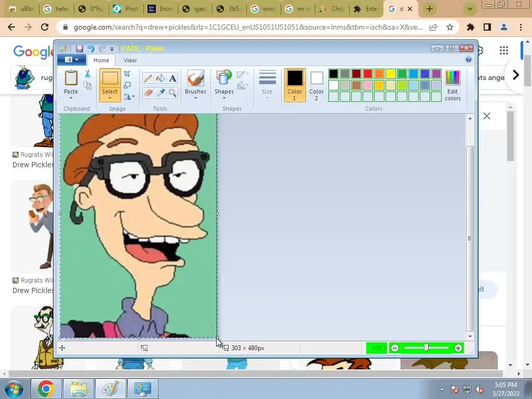Open the Size dropdown
The image size is (532, 399).
[267, 85]
